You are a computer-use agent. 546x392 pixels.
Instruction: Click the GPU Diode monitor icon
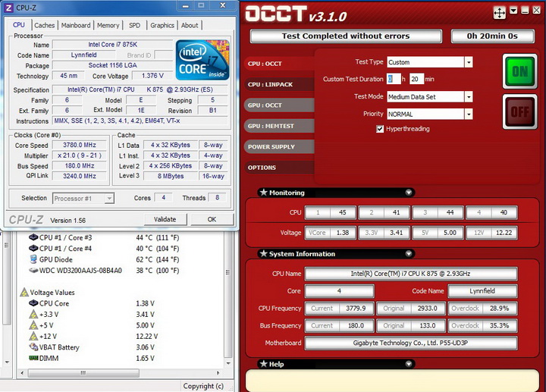(x=33, y=259)
